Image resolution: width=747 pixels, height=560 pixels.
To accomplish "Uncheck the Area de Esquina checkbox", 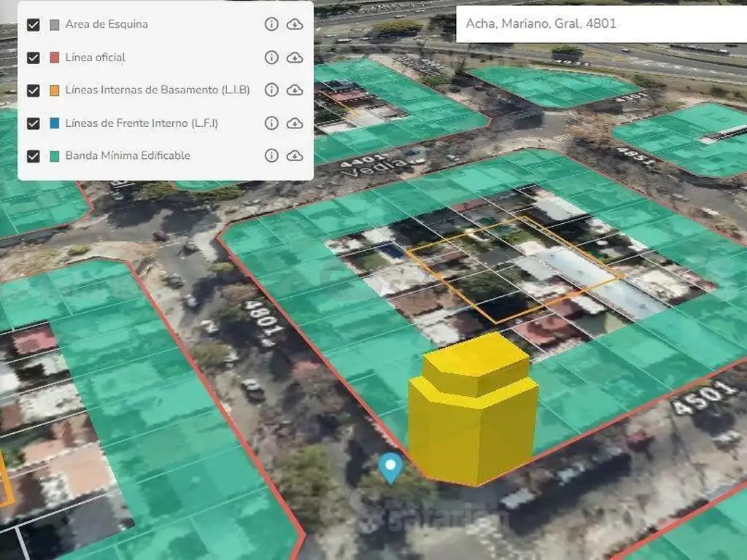I will (33, 25).
